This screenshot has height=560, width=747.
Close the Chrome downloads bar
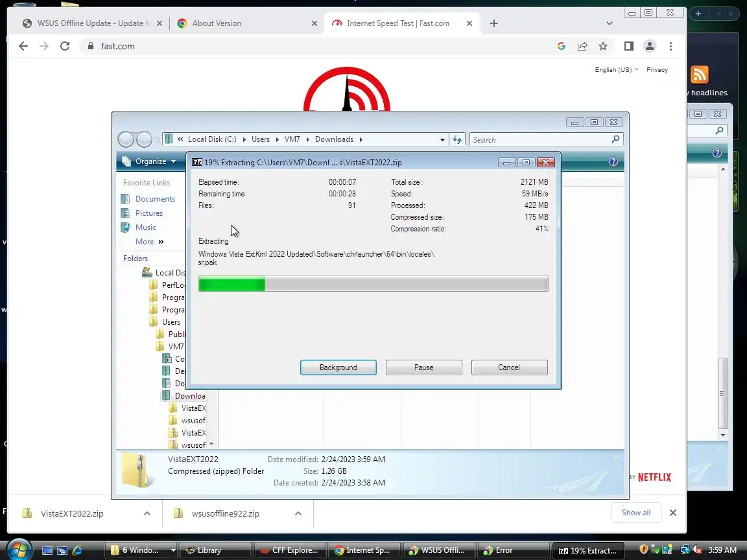pyautogui.click(x=672, y=513)
